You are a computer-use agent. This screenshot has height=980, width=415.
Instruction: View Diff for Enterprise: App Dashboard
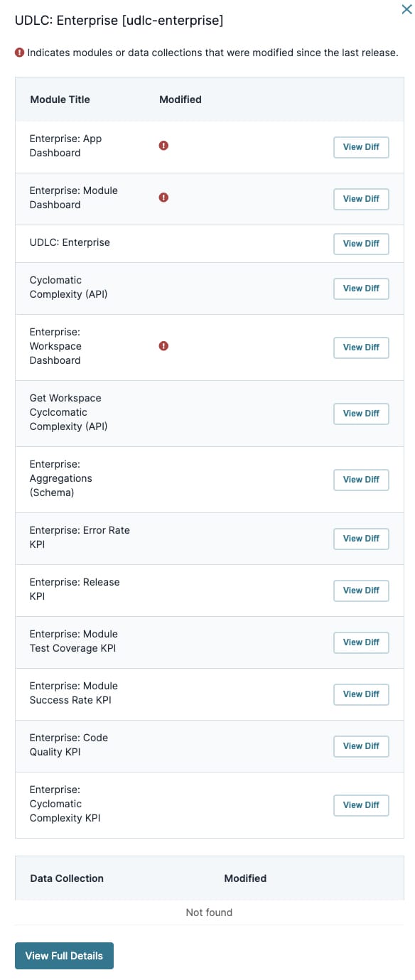click(x=361, y=147)
